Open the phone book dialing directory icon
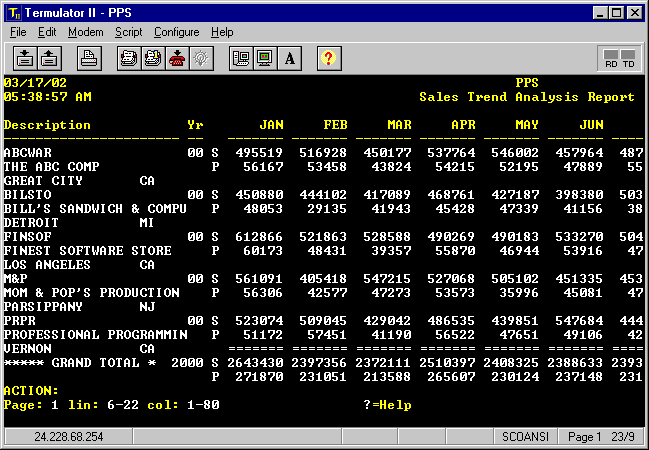The image size is (649, 450). [x=129, y=58]
